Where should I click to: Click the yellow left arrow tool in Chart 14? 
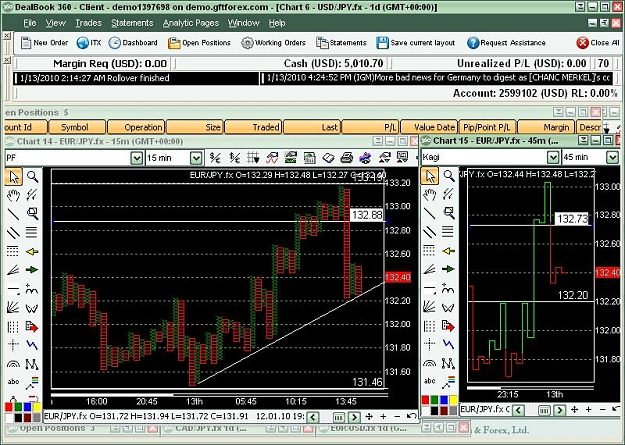(32, 251)
